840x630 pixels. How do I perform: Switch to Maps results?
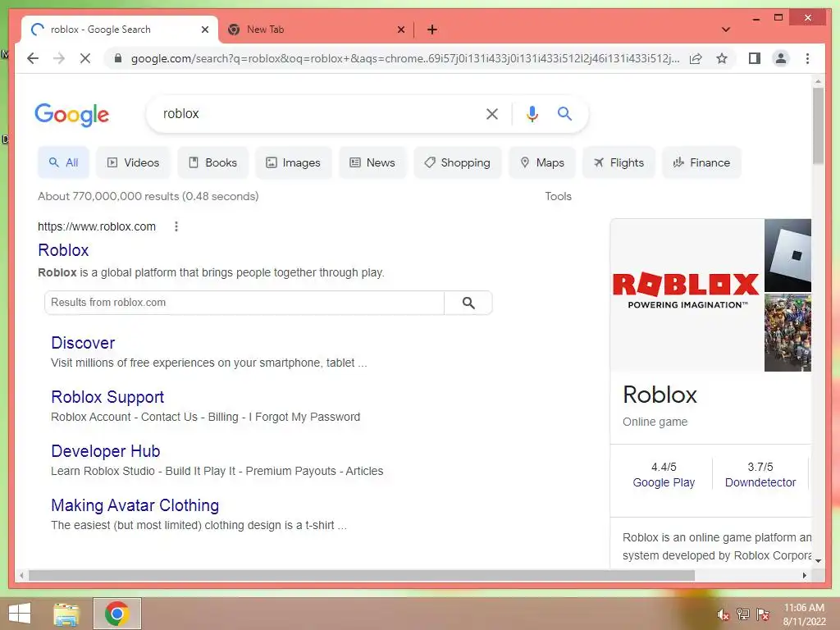[x=542, y=162]
